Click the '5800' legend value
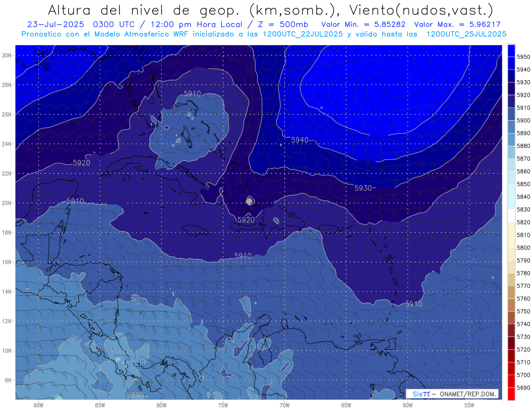The image size is (532, 411). [524, 247]
